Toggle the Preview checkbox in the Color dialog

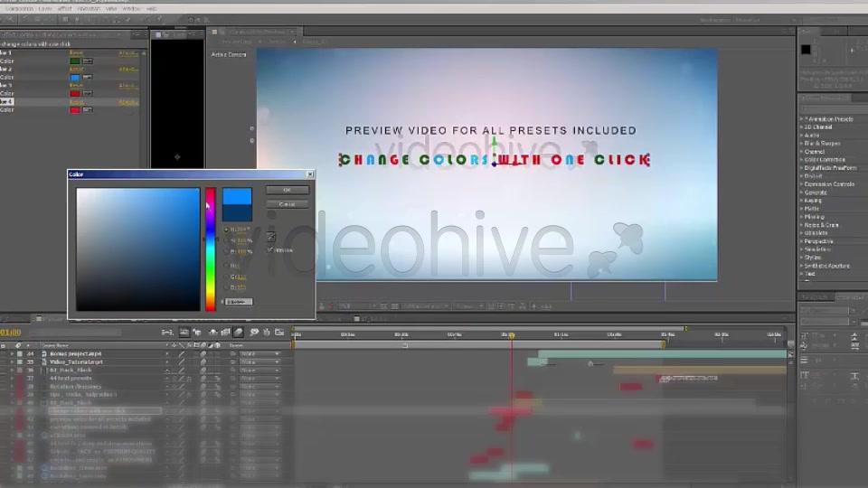270,250
